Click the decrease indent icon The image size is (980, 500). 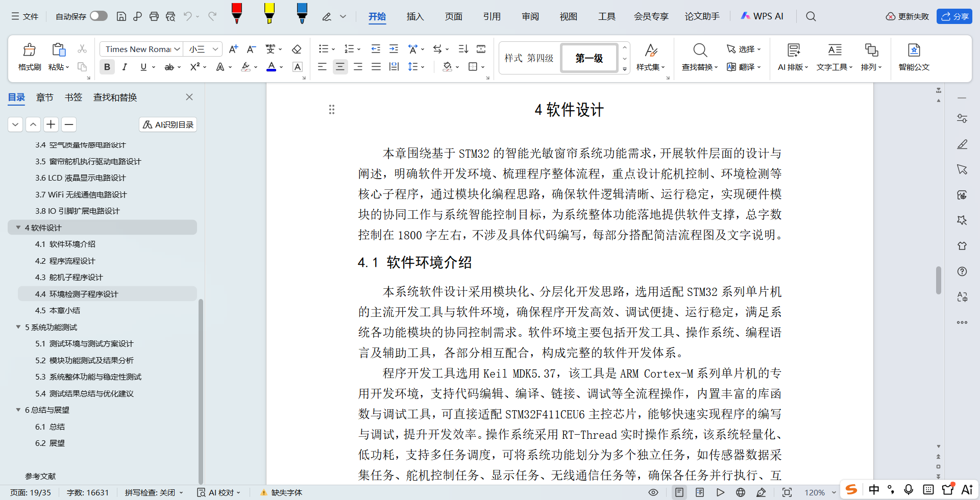[x=376, y=49]
